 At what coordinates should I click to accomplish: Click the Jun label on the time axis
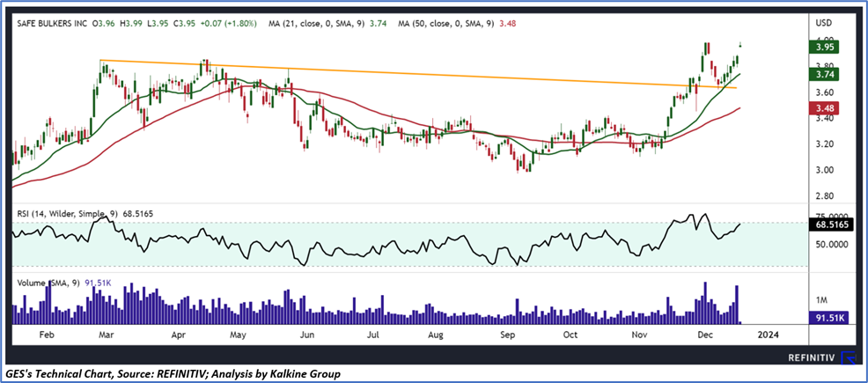tap(306, 335)
